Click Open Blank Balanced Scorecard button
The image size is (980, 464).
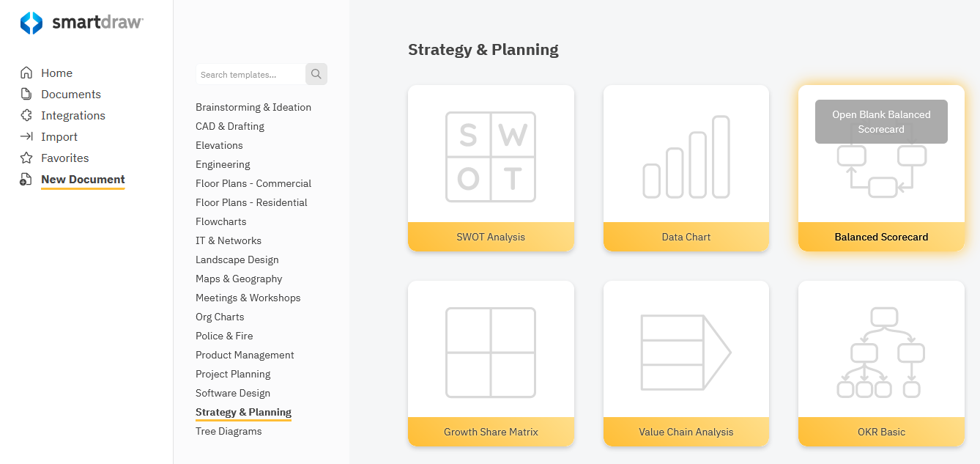tap(881, 122)
